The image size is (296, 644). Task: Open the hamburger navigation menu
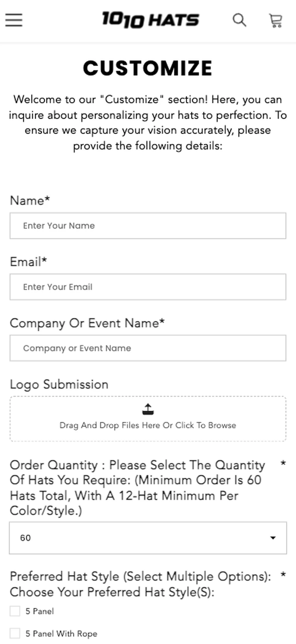(x=14, y=20)
